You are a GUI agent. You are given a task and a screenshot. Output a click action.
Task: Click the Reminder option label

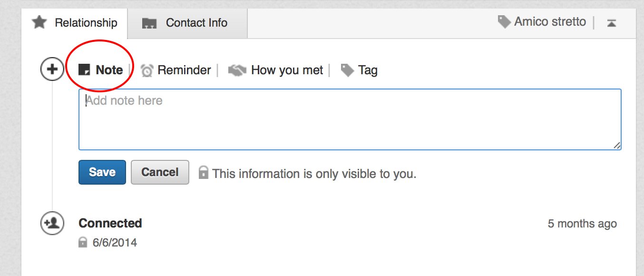(x=184, y=70)
